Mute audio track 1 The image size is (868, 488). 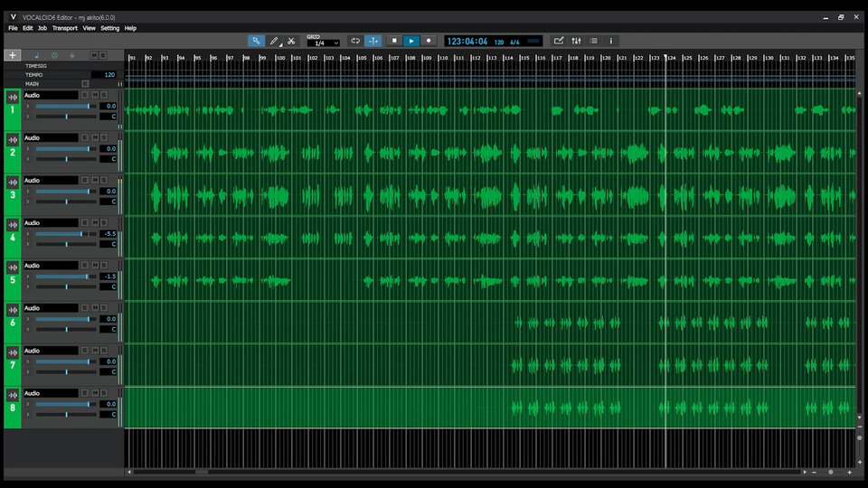pos(94,95)
